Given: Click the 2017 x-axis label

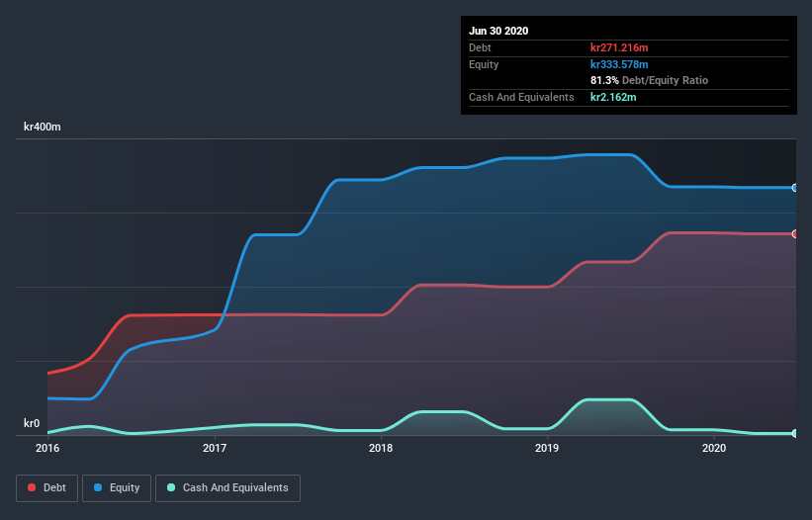Looking at the screenshot, I should [x=215, y=448].
